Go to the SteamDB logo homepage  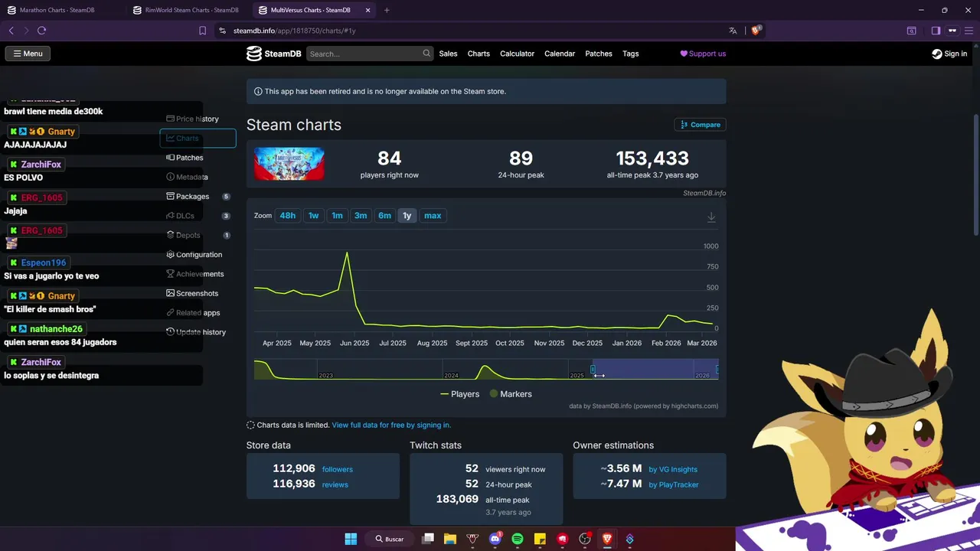click(x=273, y=54)
